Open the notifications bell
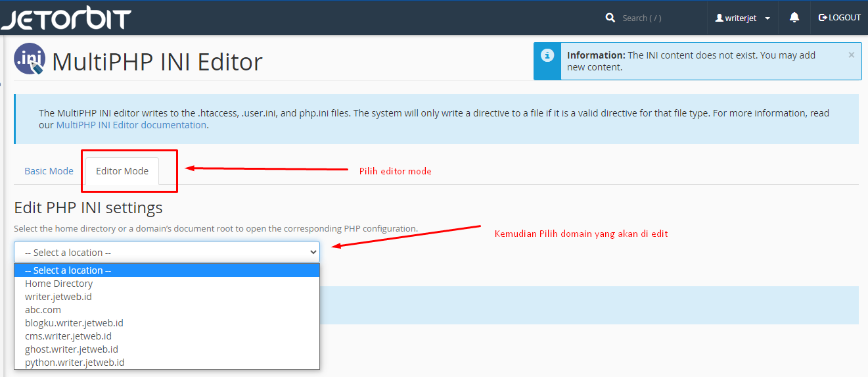This screenshot has height=377, width=868. click(794, 17)
